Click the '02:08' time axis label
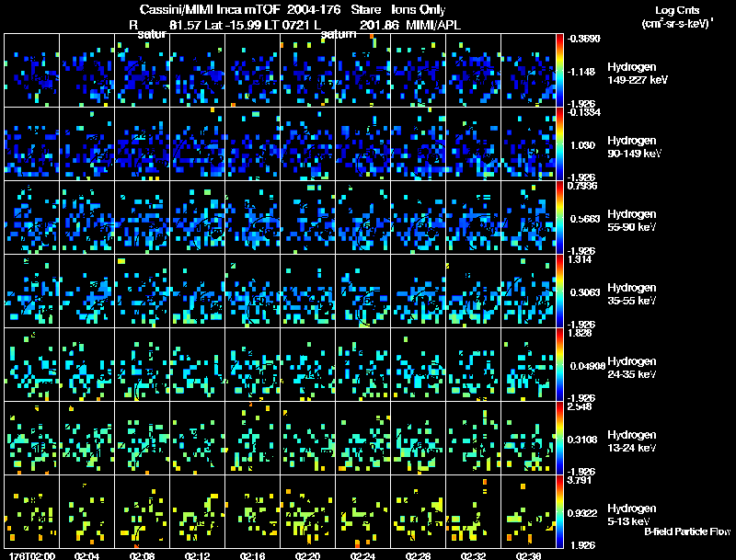736x560 pixels. point(143,555)
